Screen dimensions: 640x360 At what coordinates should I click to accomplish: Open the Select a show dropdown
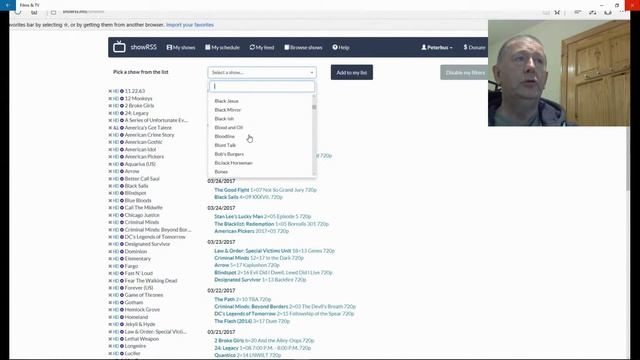pyautogui.click(x=262, y=72)
